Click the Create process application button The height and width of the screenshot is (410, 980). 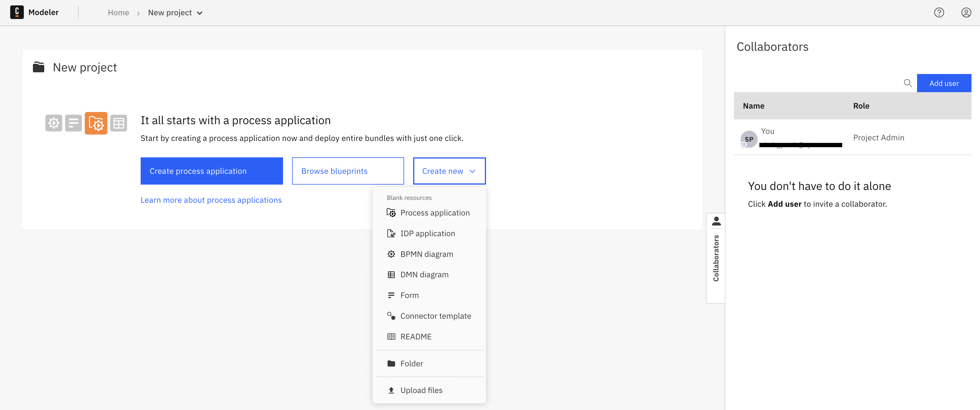(x=212, y=171)
